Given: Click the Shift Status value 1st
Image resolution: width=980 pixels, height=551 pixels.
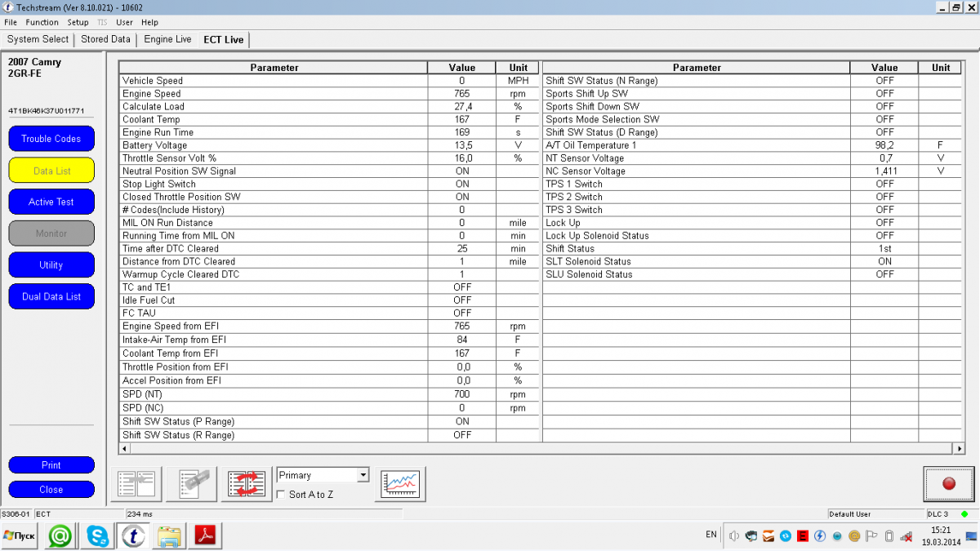Looking at the screenshot, I should (x=884, y=249).
